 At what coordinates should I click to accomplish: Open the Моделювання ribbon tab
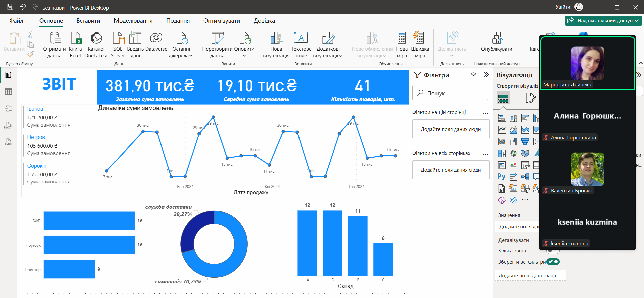point(133,21)
